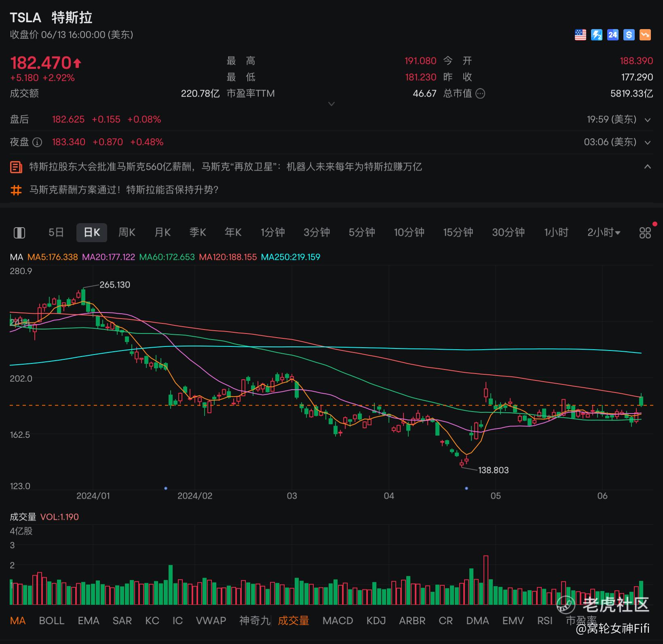Select the 5-minute chart interval
This screenshot has height=644, width=663.
click(x=362, y=232)
